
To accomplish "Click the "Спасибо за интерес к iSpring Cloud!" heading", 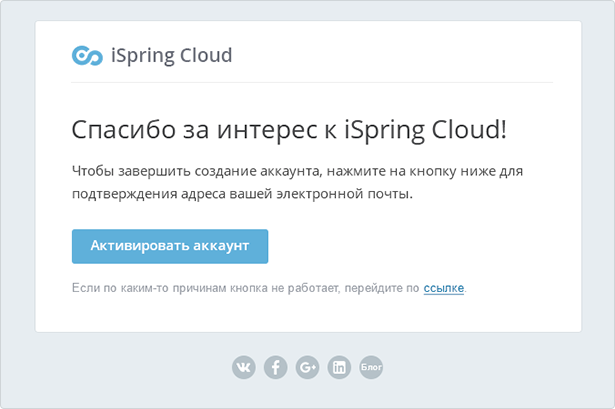I will [x=289, y=130].
